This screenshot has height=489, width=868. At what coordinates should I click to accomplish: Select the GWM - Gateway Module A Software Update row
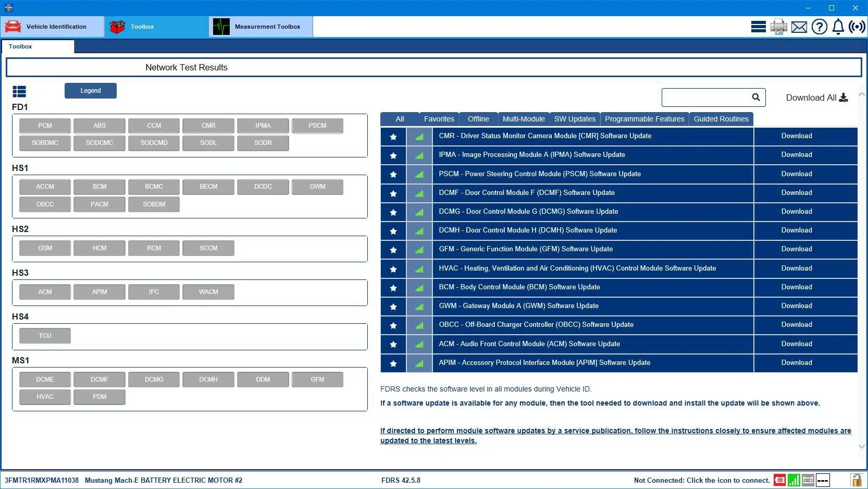point(593,306)
